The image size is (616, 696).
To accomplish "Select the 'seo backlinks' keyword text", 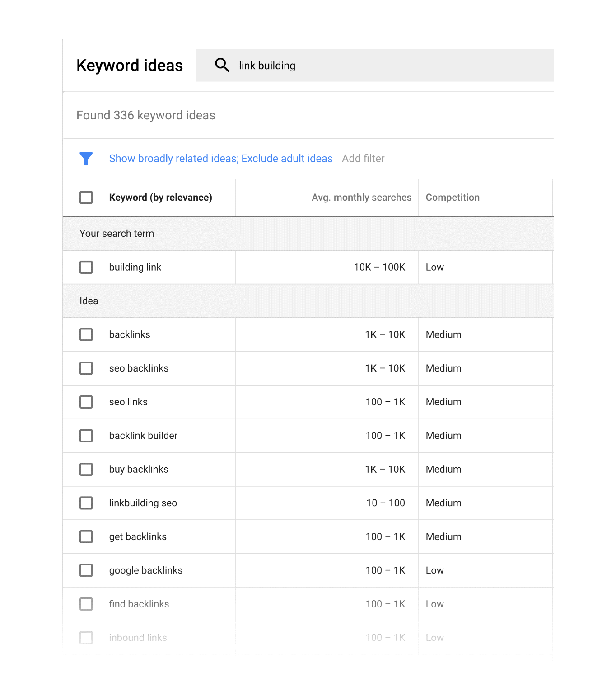I will (x=139, y=368).
